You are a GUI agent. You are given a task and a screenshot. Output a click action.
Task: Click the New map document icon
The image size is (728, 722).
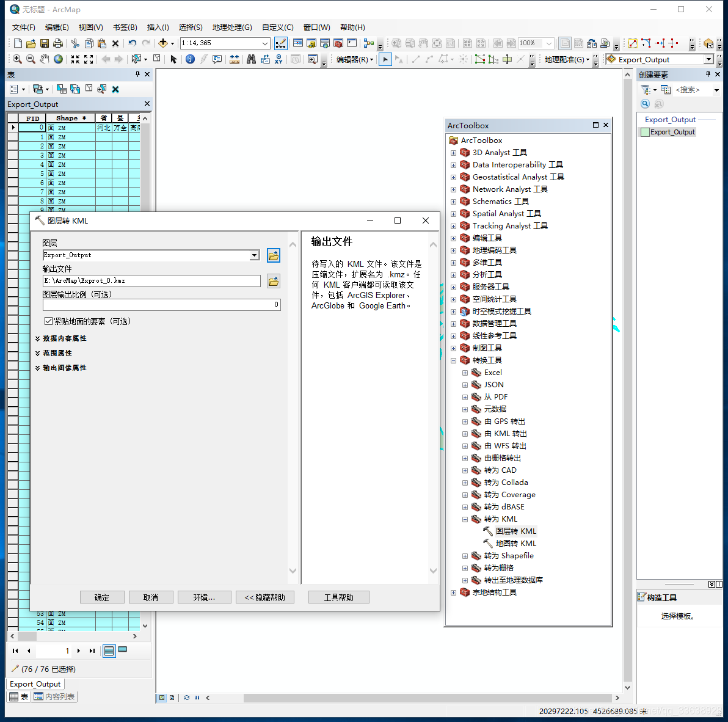coord(18,43)
